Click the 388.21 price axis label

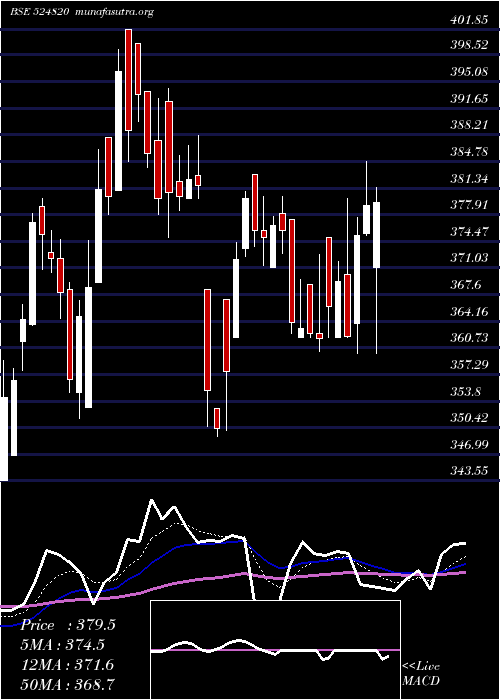click(x=468, y=125)
